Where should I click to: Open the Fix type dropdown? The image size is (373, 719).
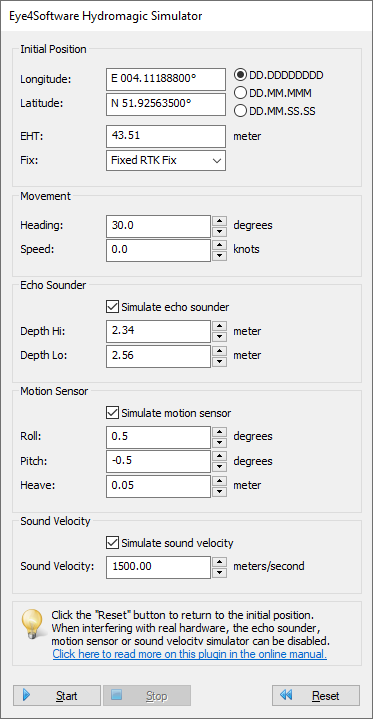click(166, 160)
